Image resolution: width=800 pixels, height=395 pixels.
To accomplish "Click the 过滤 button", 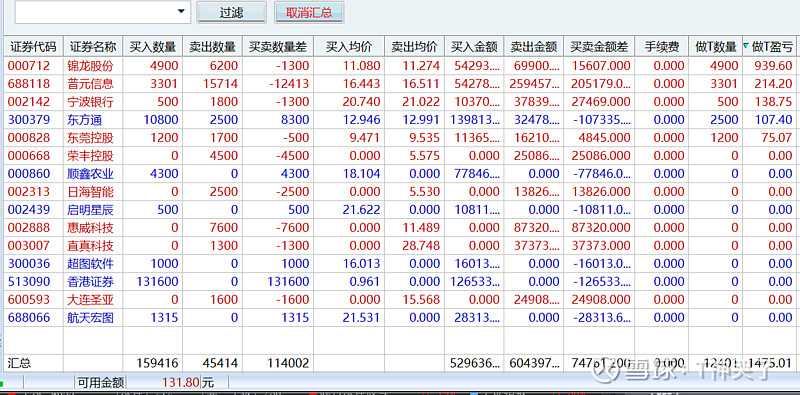I will click(231, 12).
